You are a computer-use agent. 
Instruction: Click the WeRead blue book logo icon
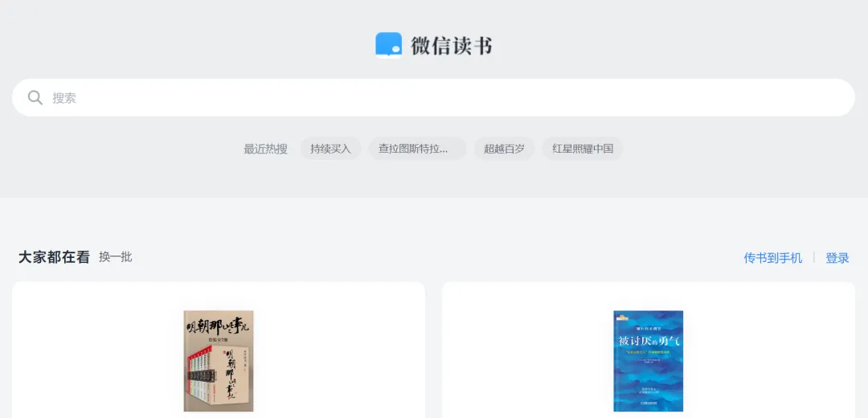pos(389,45)
